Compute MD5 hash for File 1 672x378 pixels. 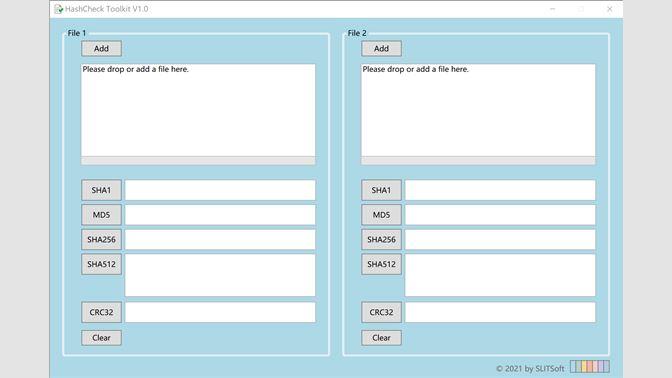pyautogui.click(x=102, y=215)
